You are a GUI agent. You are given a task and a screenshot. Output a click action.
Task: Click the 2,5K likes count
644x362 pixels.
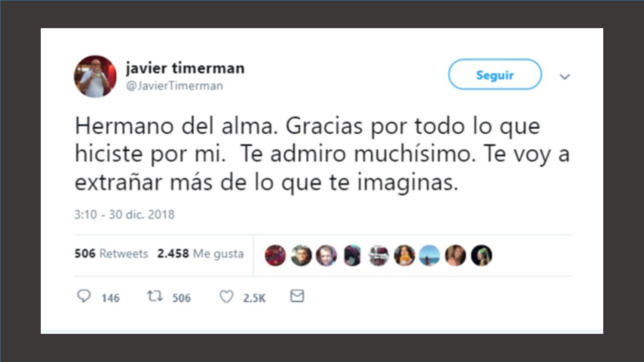255,298
